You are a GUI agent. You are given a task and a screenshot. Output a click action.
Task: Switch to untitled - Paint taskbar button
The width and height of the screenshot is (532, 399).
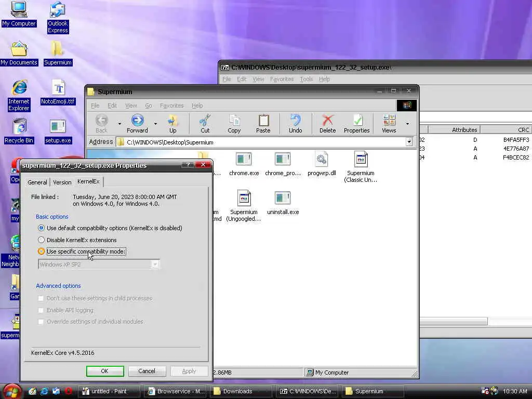click(x=109, y=391)
